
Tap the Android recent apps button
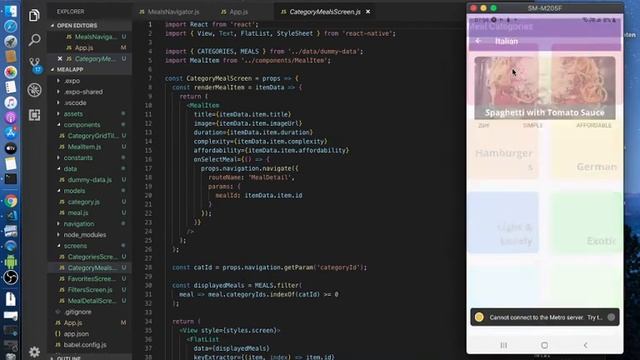point(504,345)
